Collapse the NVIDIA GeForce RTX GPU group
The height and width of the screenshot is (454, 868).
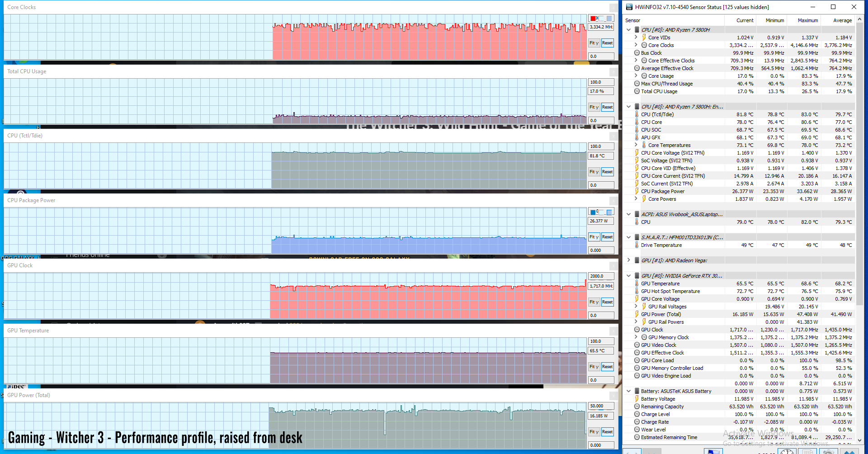point(628,276)
